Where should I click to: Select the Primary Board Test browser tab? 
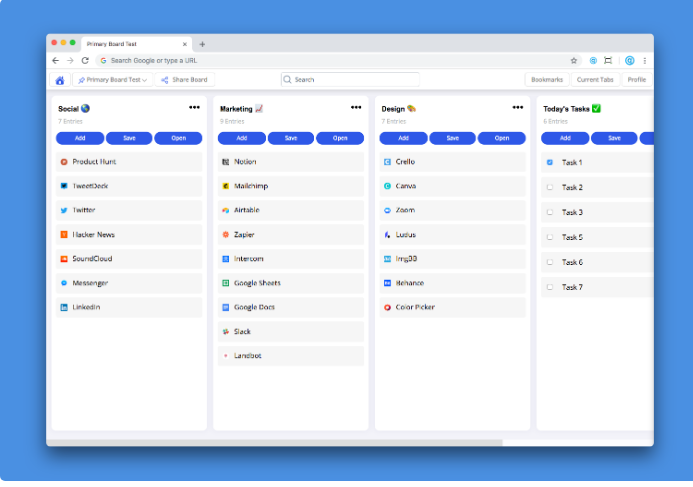coord(137,44)
